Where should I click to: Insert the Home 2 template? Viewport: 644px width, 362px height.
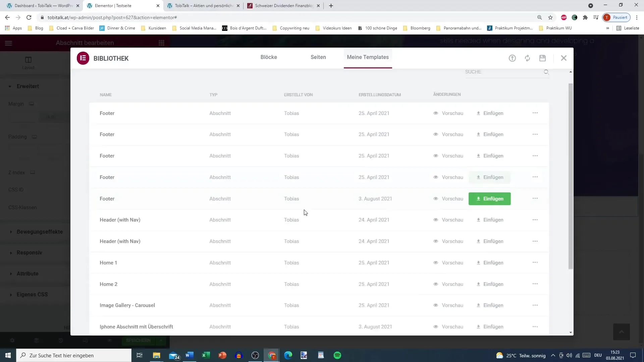click(x=490, y=284)
